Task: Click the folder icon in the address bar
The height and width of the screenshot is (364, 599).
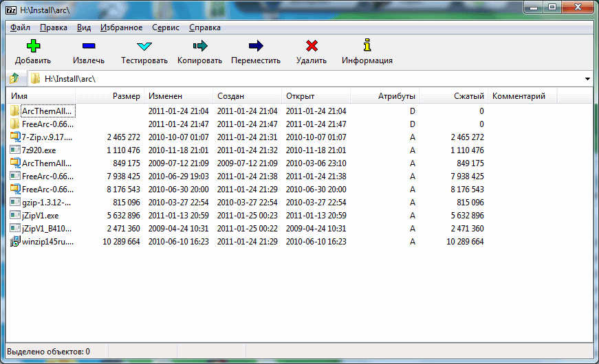Action: click(x=36, y=78)
